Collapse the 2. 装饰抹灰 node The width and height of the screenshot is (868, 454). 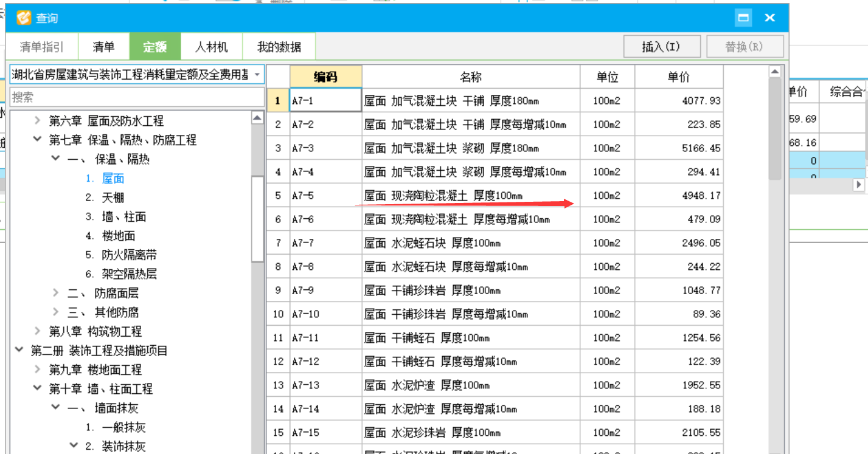(74, 445)
